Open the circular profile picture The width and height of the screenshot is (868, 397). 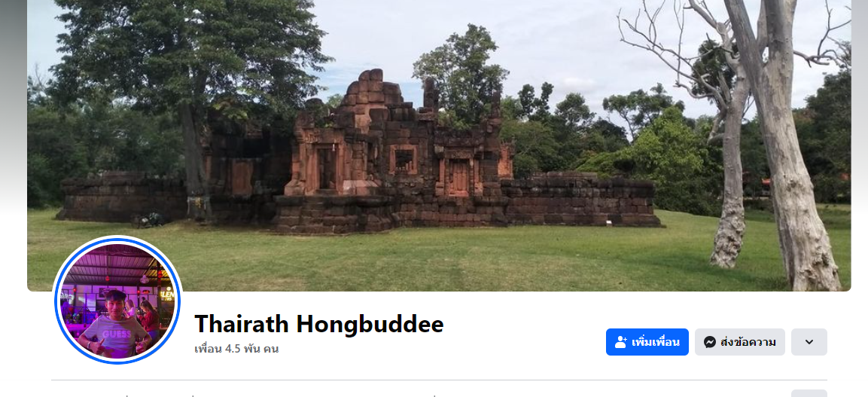pyautogui.click(x=117, y=300)
